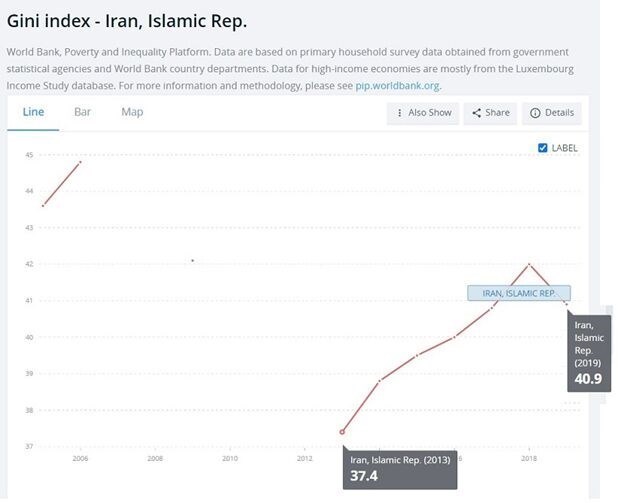Click the 2019 tooltip showing 40.9
The height and width of the screenshot is (503, 618).
click(x=588, y=352)
